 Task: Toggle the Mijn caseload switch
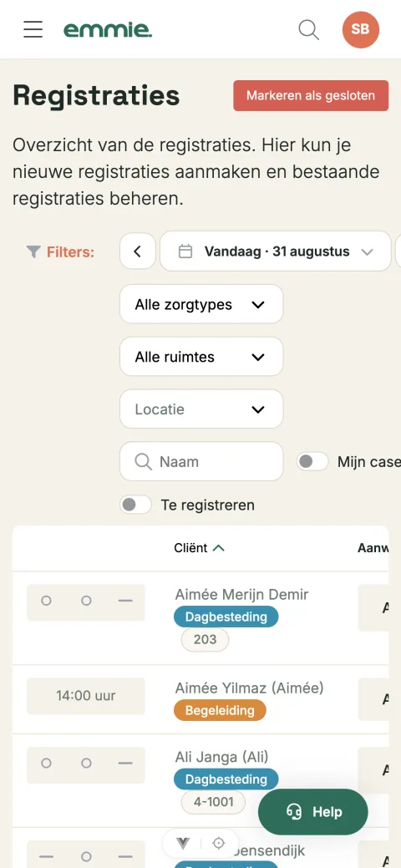312,462
